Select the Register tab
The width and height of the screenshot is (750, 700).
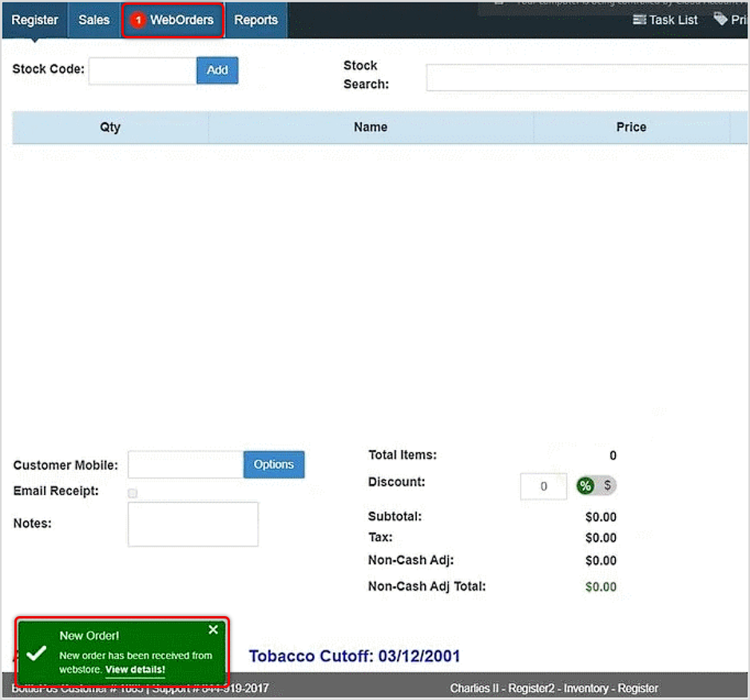pyautogui.click(x=34, y=20)
